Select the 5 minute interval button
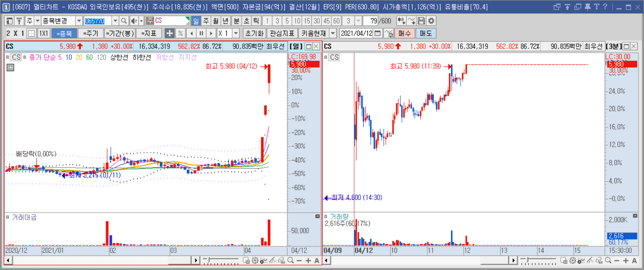Image resolution: width=644 pixels, height=270 pixels. (287, 21)
